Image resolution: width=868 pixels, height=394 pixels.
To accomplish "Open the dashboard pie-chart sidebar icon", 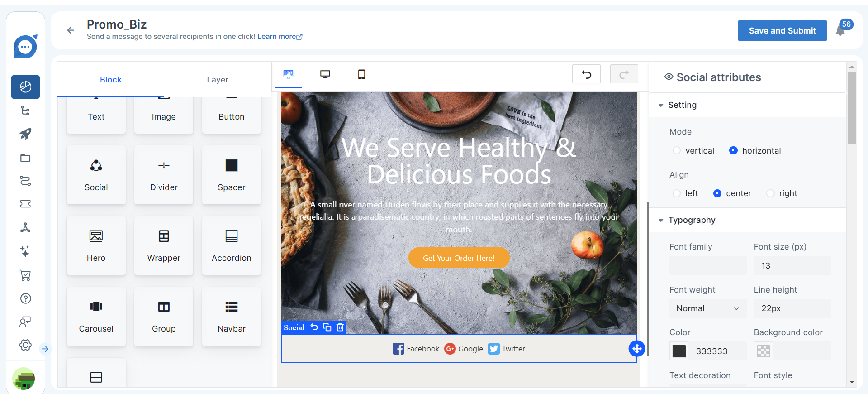I will (x=25, y=87).
